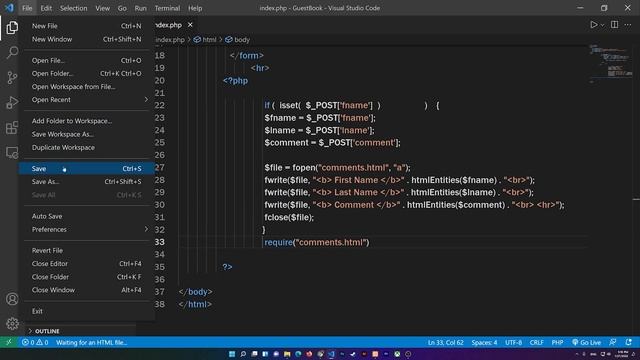The height and width of the screenshot is (360, 640).
Task: Choose Close Editor menu entry
Action: (x=87, y=264)
